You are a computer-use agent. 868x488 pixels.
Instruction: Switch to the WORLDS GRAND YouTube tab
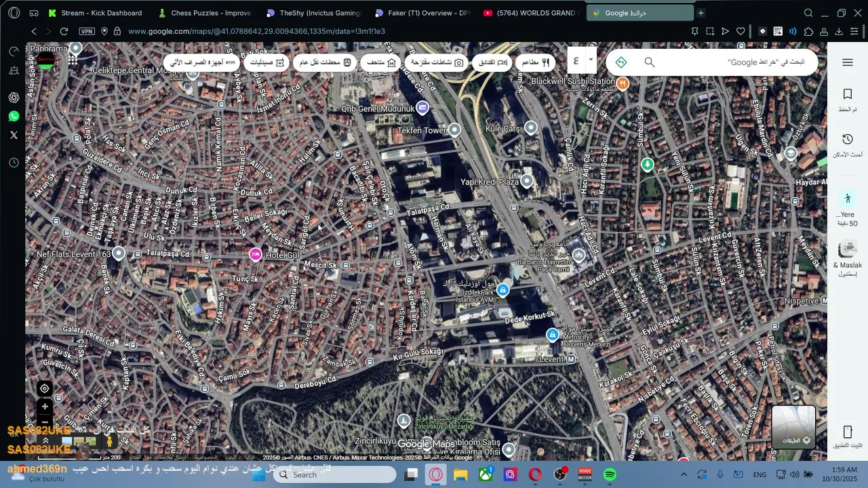tap(532, 13)
